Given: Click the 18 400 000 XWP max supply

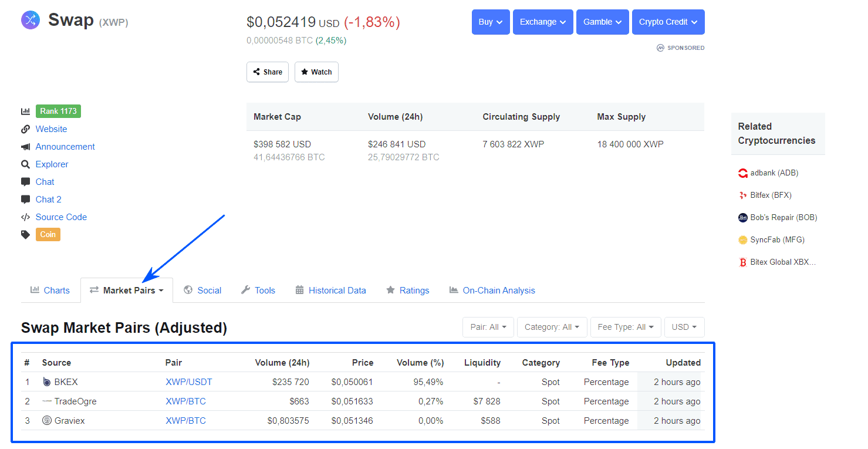Looking at the screenshot, I should pos(630,144).
